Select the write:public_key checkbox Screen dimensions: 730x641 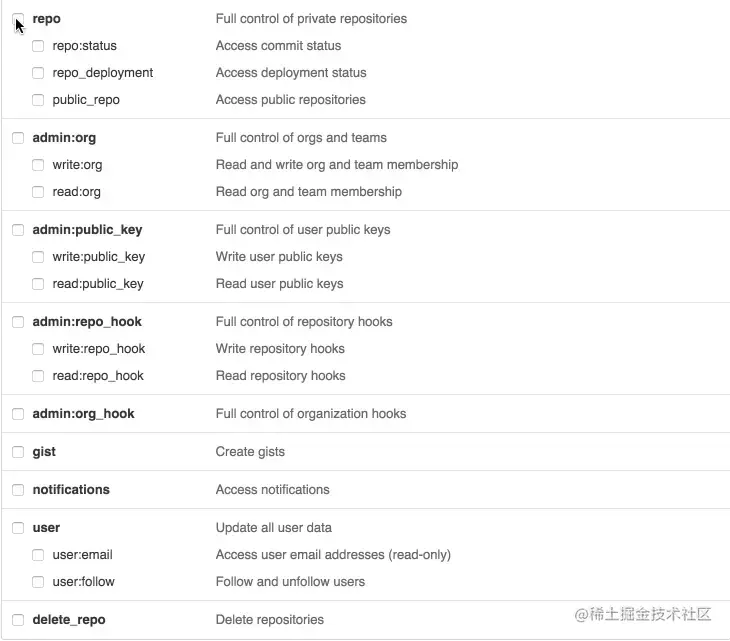click(38, 257)
